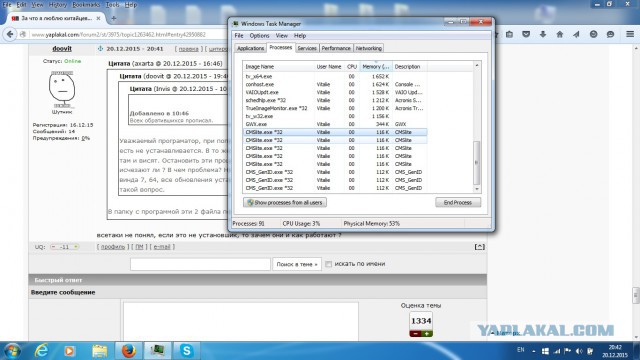Screen dimensions: 640x360
Task: Go to Firefox home page icon
Action: click(x=560, y=35)
